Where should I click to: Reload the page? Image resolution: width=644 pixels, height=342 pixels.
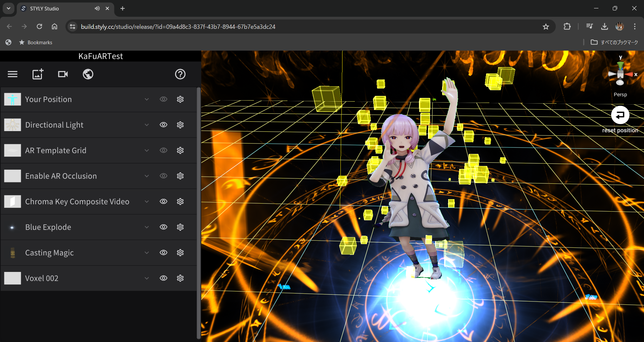tap(39, 26)
